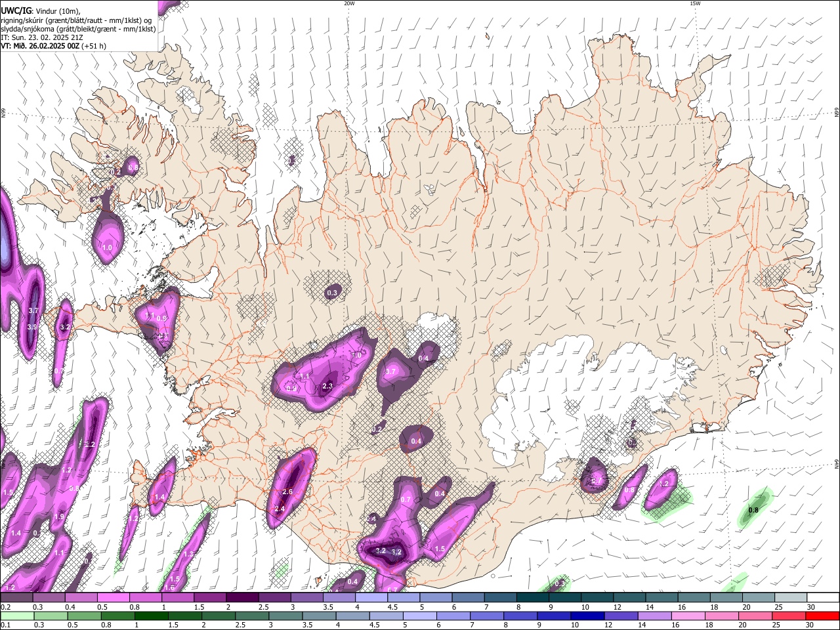Select lower legend swatch between 3 and 3.5

(x=285, y=616)
